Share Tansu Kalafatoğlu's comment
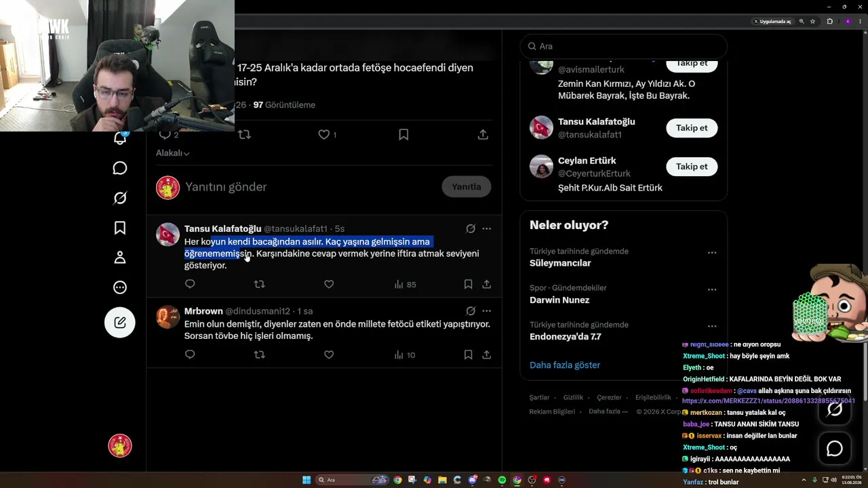Screen dimensions: 868x488 pyautogui.click(x=486, y=285)
